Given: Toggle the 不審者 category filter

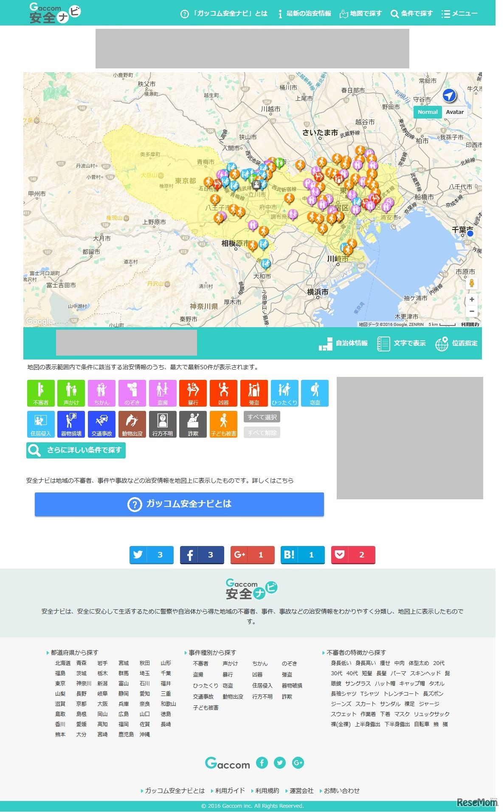Looking at the screenshot, I should (x=41, y=393).
